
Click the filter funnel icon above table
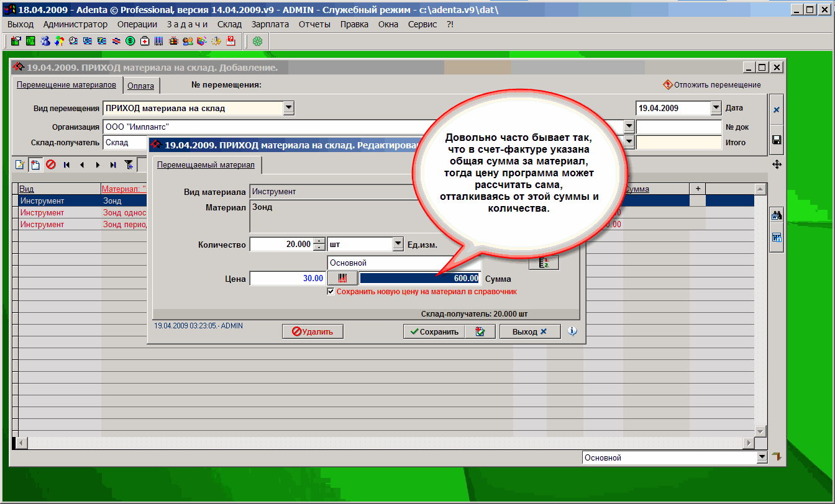129,165
